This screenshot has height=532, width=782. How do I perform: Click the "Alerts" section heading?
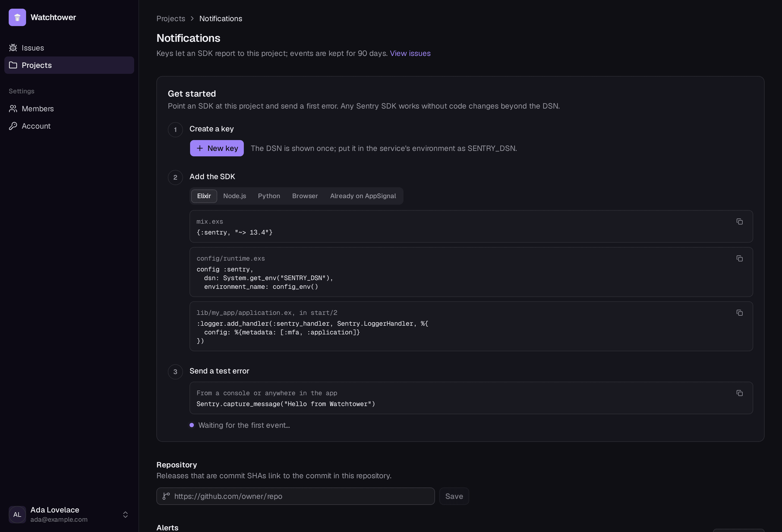(x=167, y=528)
